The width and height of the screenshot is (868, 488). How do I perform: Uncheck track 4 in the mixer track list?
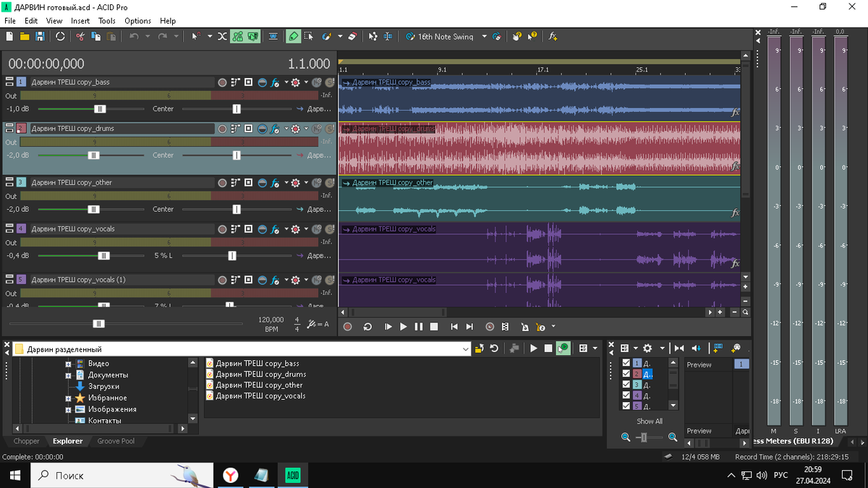coord(626,395)
